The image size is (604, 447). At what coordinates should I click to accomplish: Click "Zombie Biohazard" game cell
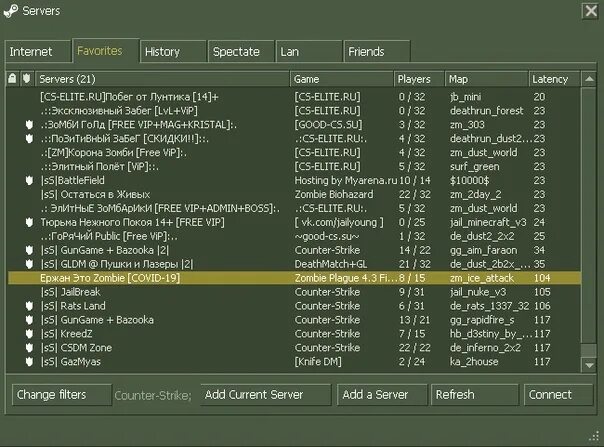click(334, 194)
